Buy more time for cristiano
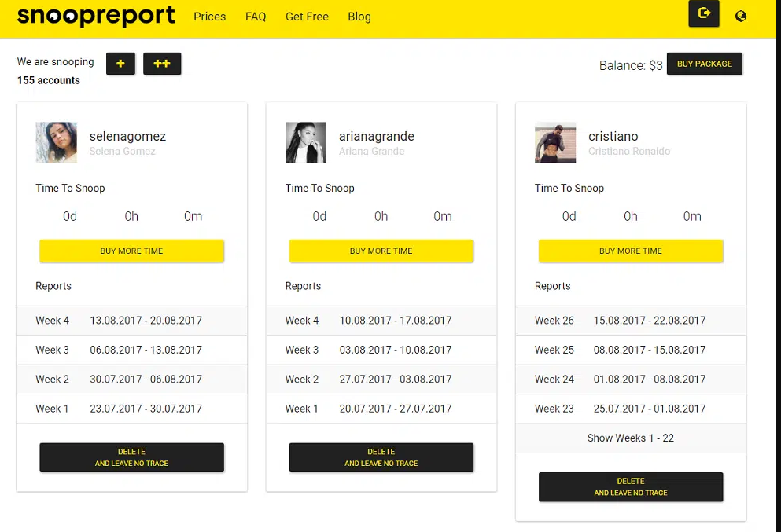The height and width of the screenshot is (532, 781). coord(631,251)
